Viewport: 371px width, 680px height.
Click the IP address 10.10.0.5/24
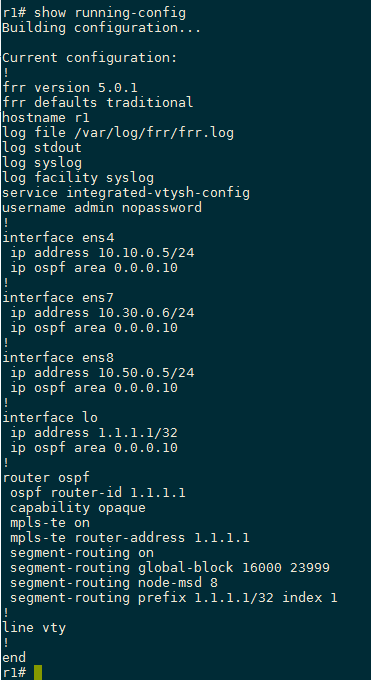146,252
